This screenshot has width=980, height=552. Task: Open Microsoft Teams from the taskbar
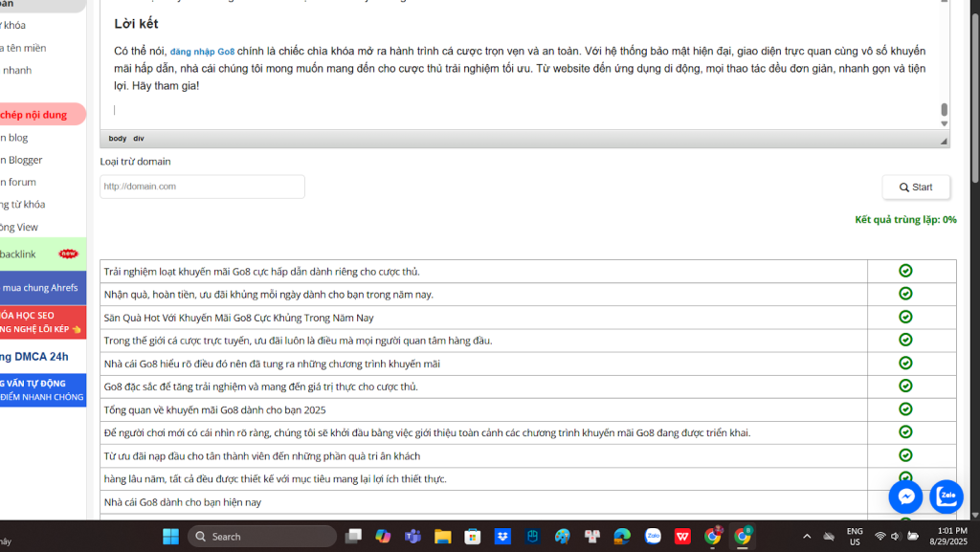(412, 537)
